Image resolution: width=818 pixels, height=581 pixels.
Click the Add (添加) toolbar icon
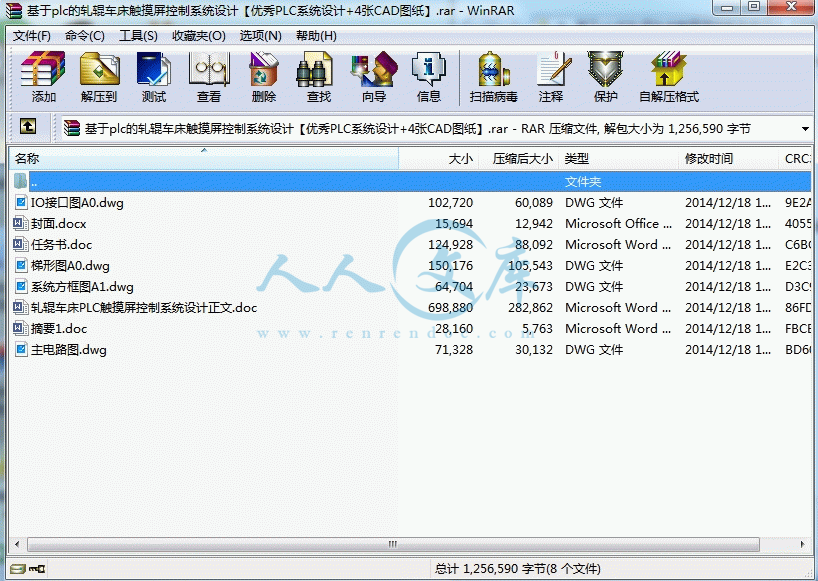(43, 76)
